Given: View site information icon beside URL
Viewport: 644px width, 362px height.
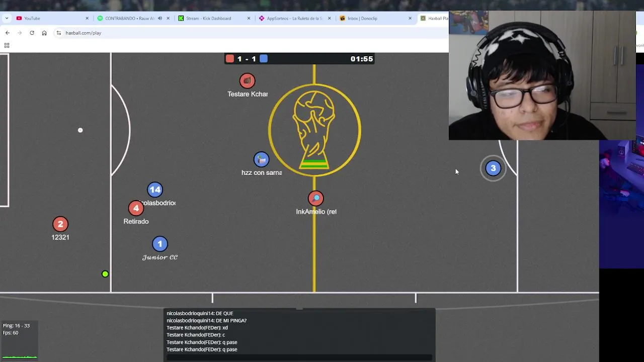Looking at the screenshot, I should pyautogui.click(x=59, y=33).
